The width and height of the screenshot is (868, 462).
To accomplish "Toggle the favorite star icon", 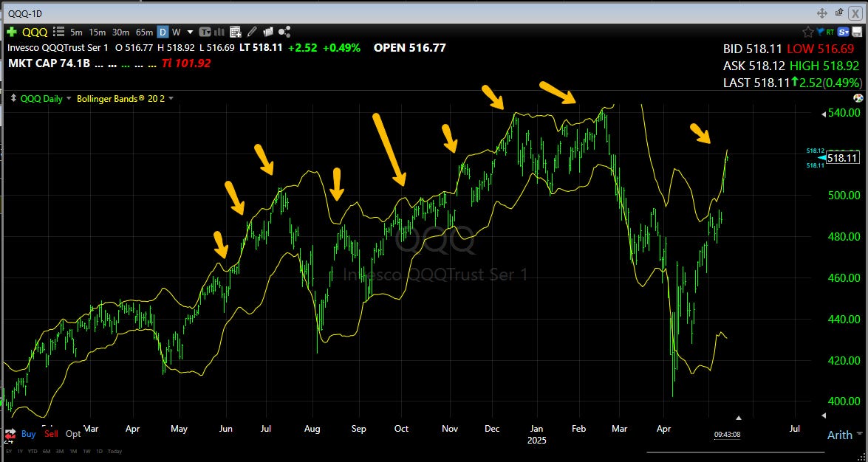I will click(808, 32).
